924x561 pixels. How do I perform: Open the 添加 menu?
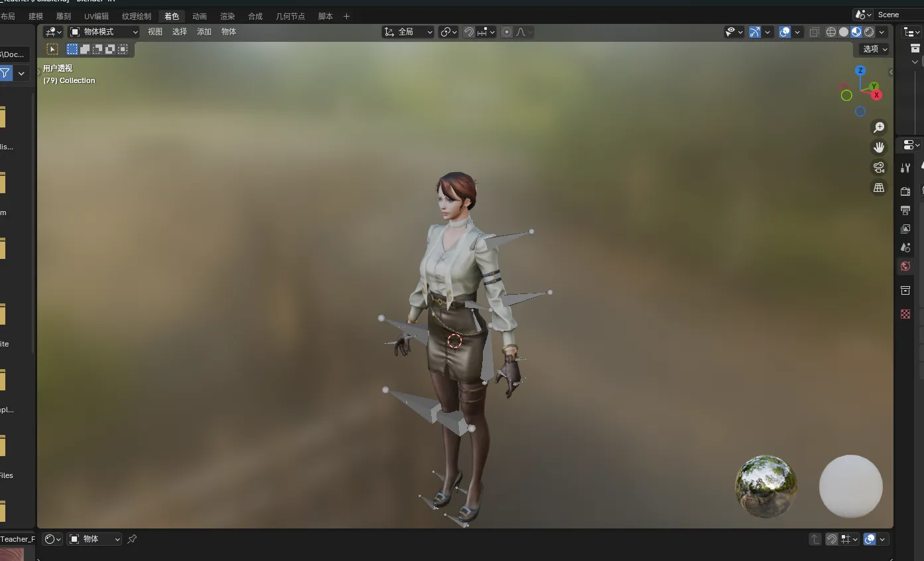click(x=204, y=32)
